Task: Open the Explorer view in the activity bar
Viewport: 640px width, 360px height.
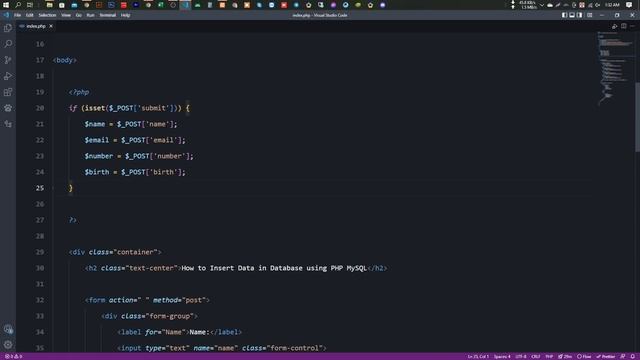Action: pyautogui.click(x=8, y=28)
